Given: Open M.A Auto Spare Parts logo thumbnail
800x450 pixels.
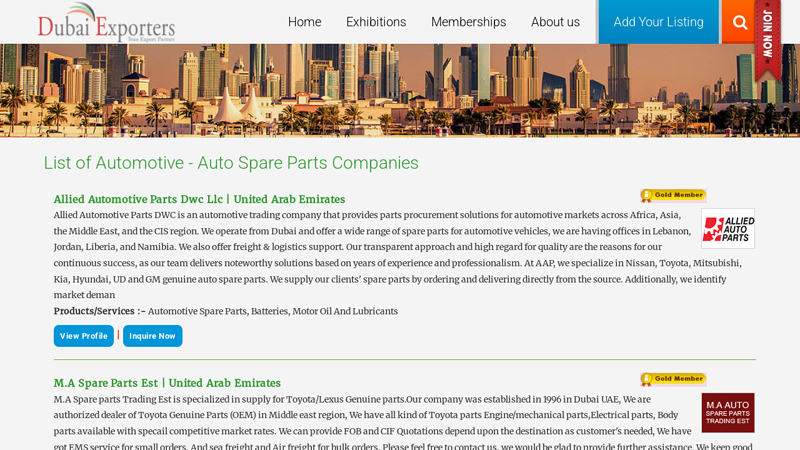Looking at the screenshot, I should coord(728,413).
